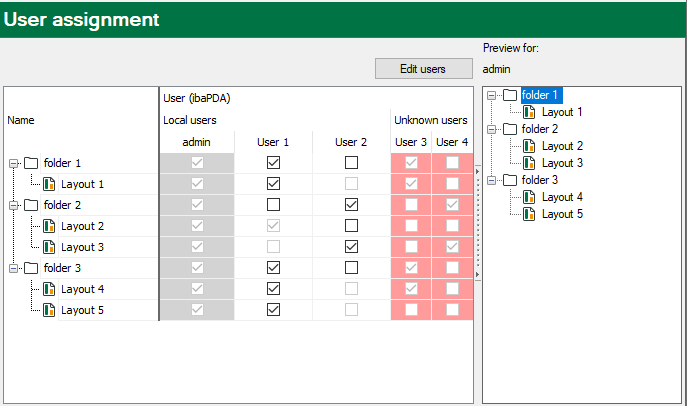687x406 pixels.
Task: Check User 1 checkbox for folder 2
Action: click(x=273, y=204)
